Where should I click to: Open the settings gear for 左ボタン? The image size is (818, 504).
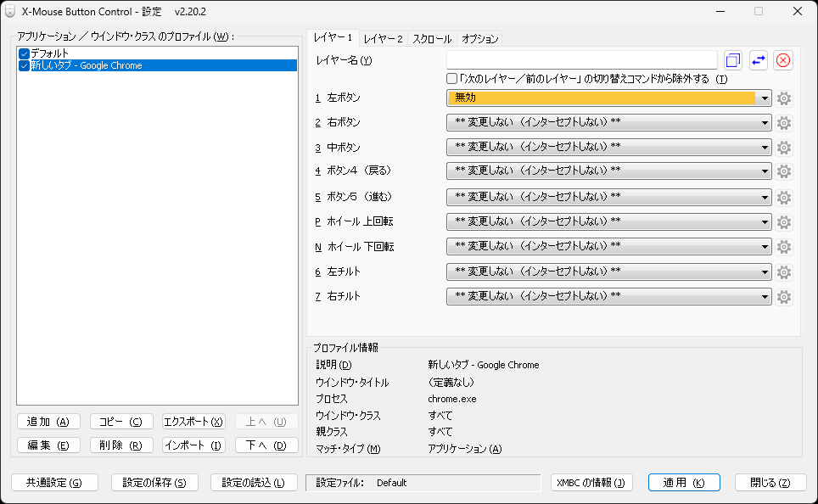point(783,98)
